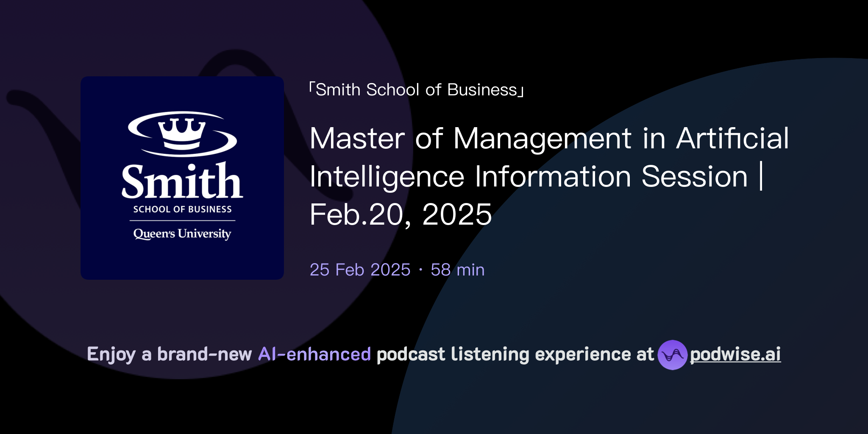The image size is (868, 434).
Task: Click the 25 Feb 2025 date label
Action: point(359,269)
